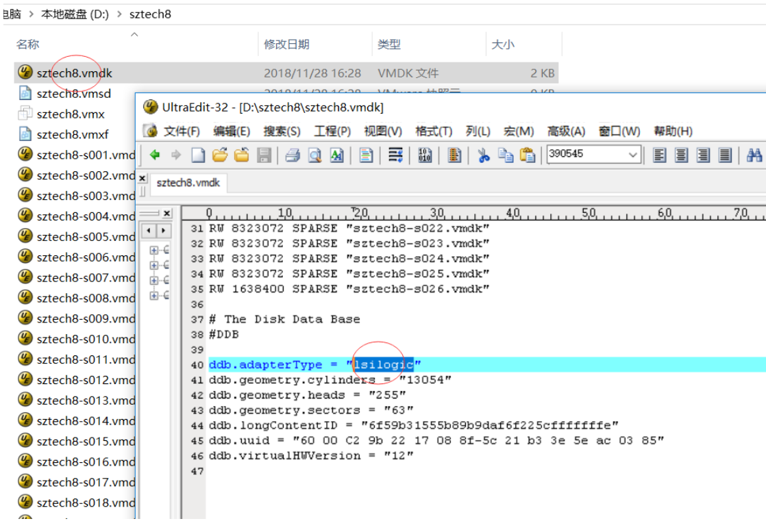Open the 文件(F) menu
This screenshot has width=766, height=532.
(182, 131)
